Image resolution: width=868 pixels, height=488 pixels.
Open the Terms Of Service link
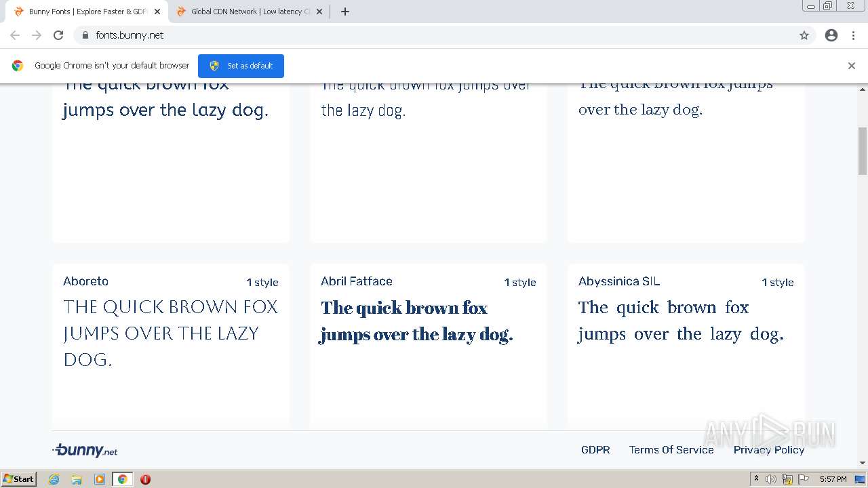coord(671,450)
